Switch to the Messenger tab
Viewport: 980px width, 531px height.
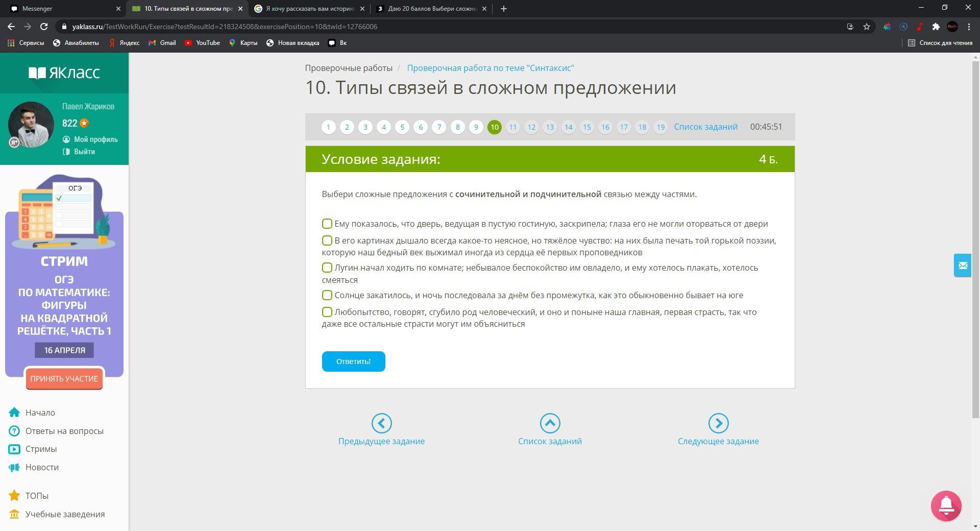tap(61, 9)
